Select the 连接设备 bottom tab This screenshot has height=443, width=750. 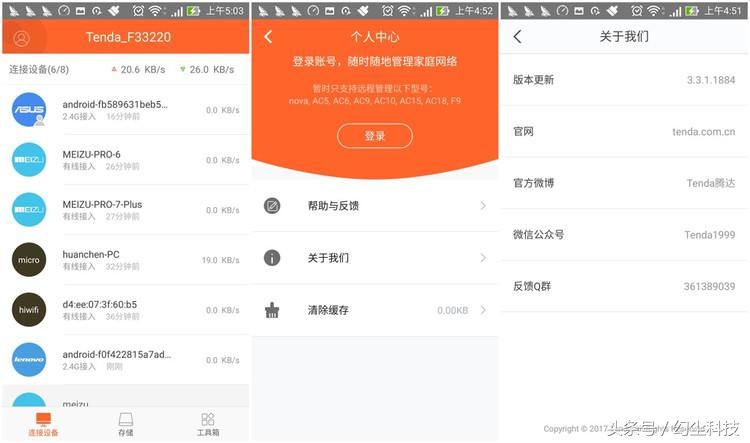pos(43,424)
